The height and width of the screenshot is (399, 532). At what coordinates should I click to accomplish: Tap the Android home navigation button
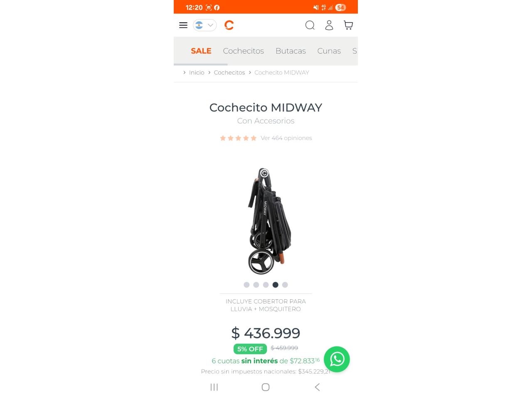pos(266,387)
